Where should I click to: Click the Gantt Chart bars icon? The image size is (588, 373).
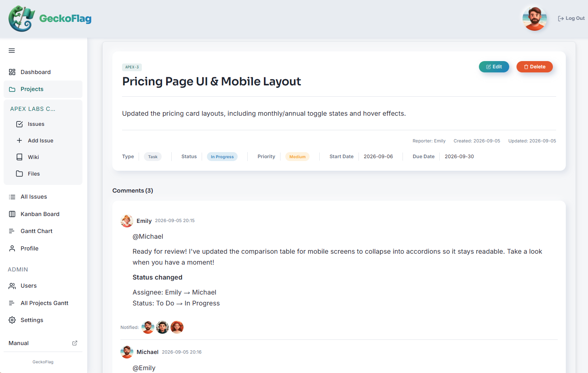(12, 231)
